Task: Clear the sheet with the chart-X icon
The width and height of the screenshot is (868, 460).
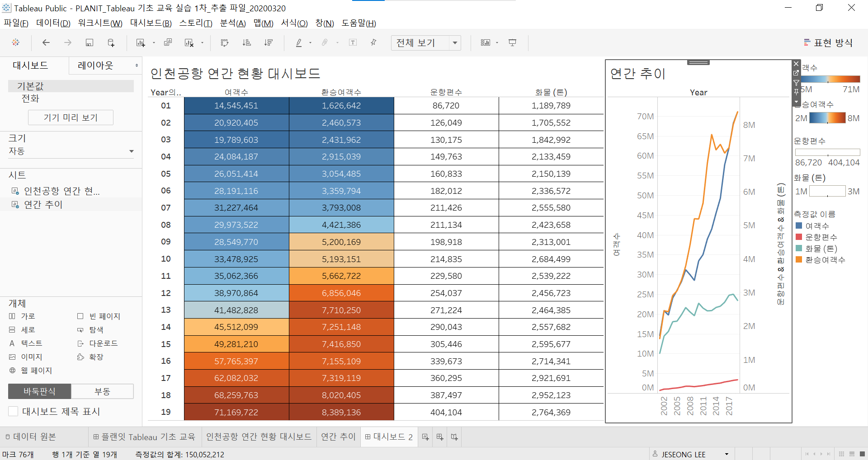Action: point(189,42)
